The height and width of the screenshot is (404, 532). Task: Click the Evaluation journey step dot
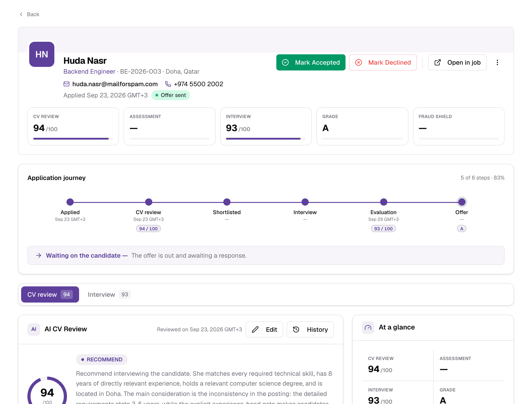(x=383, y=202)
